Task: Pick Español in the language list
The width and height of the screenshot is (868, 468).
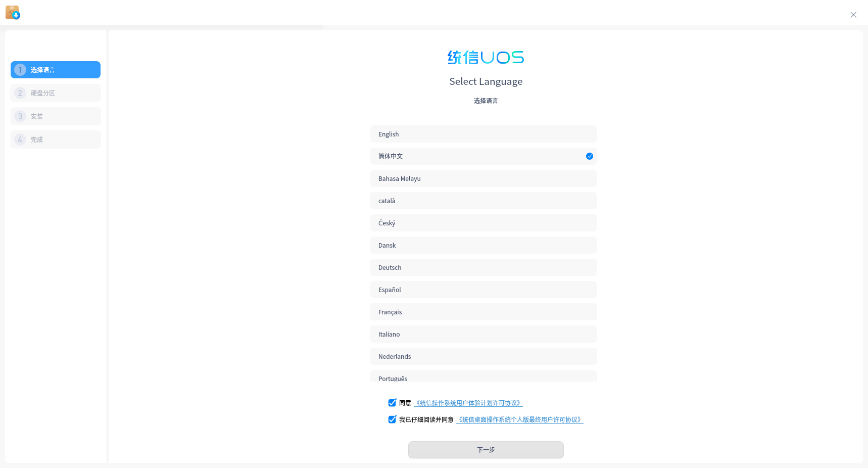Action: click(x=483, y=290)
